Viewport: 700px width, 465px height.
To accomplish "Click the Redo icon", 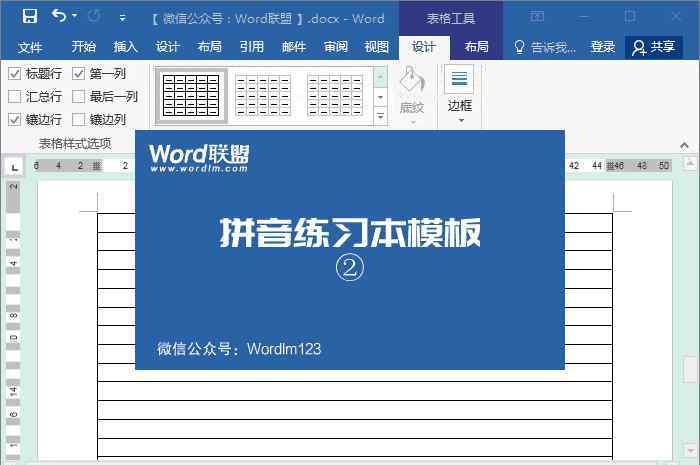I will pos(94,17).
